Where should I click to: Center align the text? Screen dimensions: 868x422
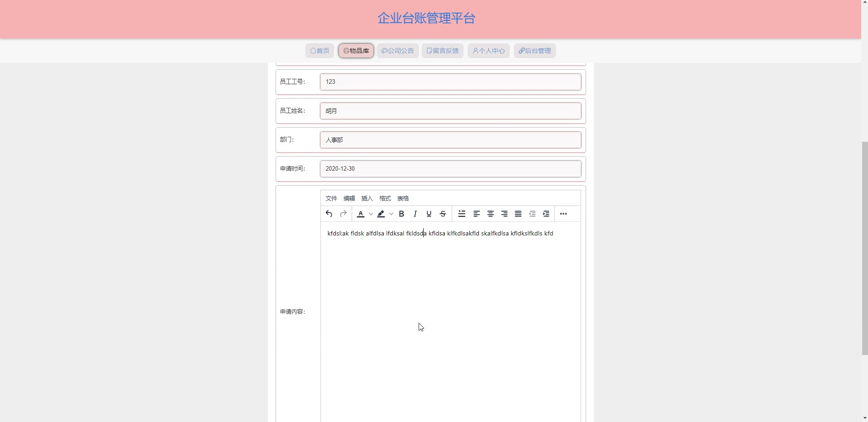[491, 214]
